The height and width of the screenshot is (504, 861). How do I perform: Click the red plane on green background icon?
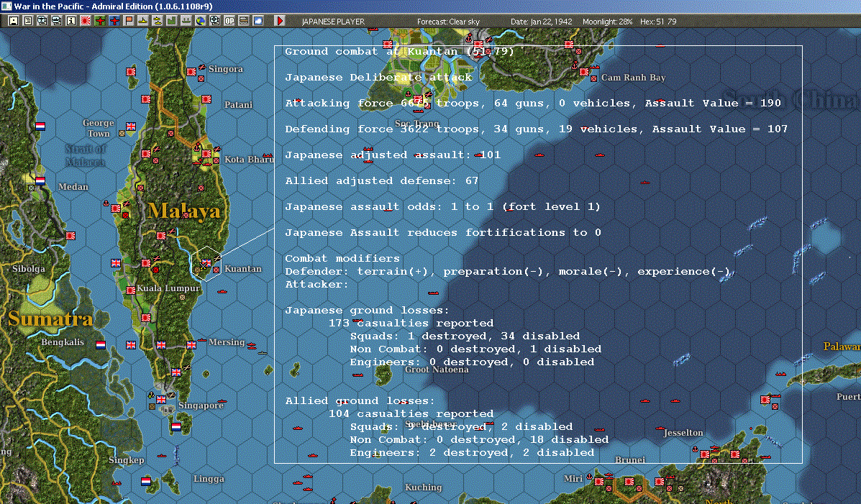point(100,21)
